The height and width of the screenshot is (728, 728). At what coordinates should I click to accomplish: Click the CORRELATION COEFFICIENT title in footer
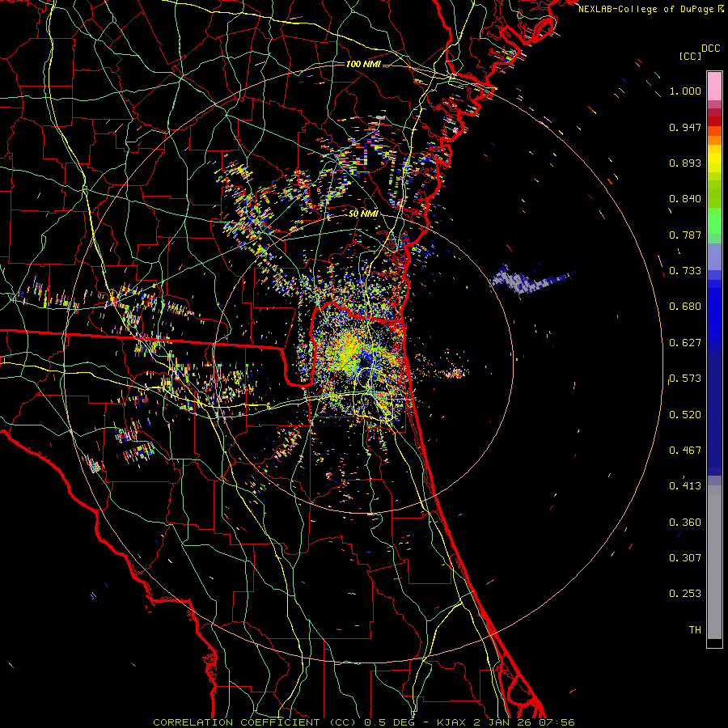(236, 722)
